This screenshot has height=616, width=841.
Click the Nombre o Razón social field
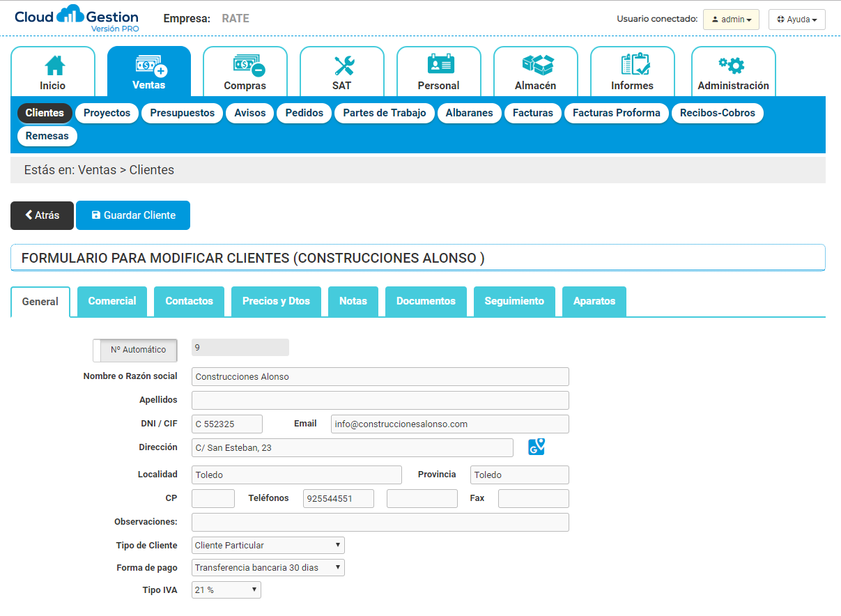coord(380,376)
